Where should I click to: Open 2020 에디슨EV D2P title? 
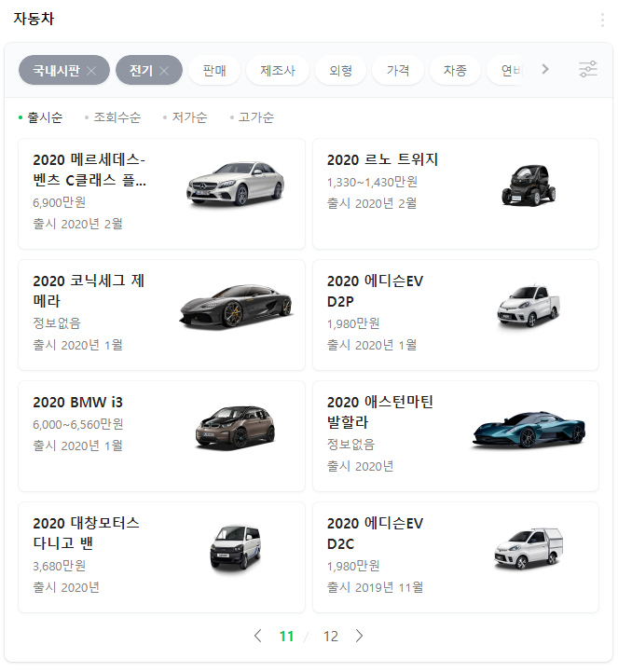375,291
